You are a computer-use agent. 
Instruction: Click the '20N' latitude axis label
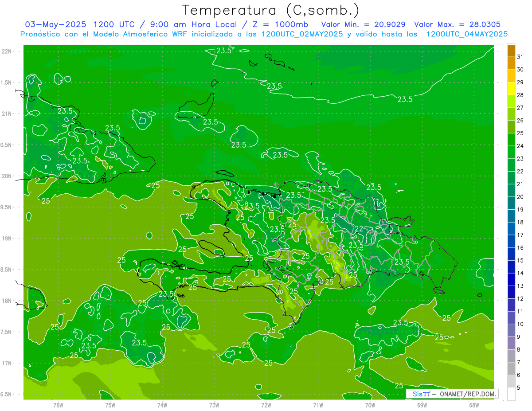(7, 176)
